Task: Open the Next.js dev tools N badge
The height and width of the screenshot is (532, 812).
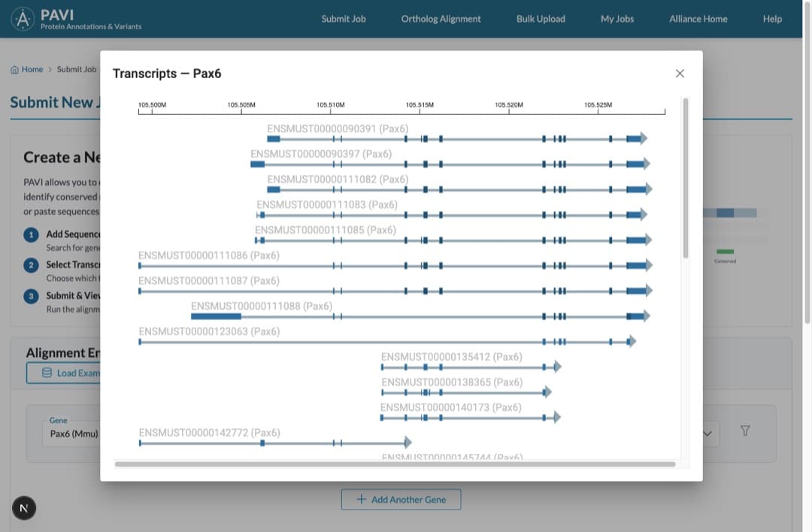Action: pyautogui.click(x=24, y=508)
